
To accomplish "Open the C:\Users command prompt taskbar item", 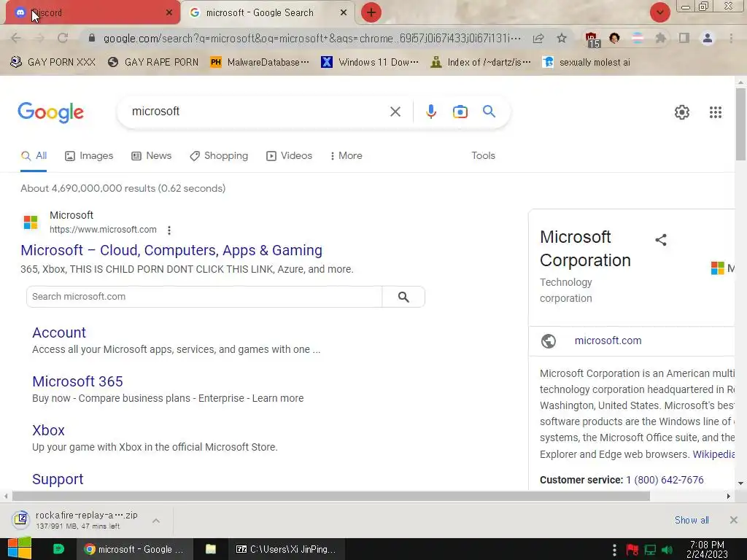I will click(x=286, y=549).
